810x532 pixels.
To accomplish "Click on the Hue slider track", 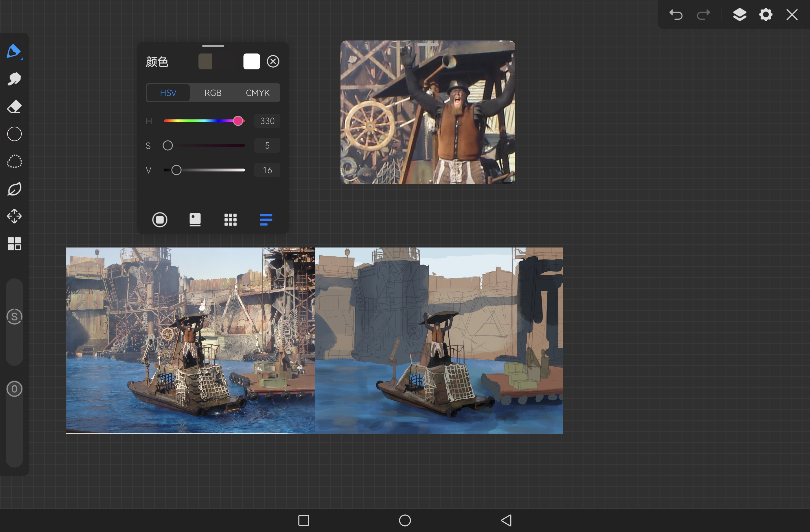I will [204, 121].
